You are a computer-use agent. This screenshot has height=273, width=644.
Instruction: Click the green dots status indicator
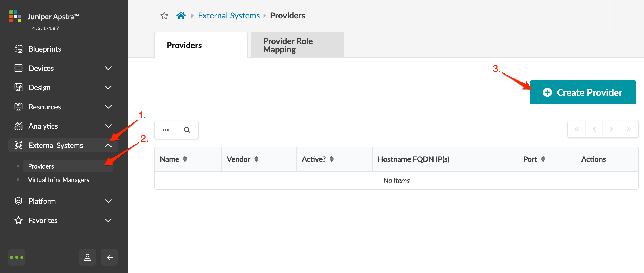[17, 257]
